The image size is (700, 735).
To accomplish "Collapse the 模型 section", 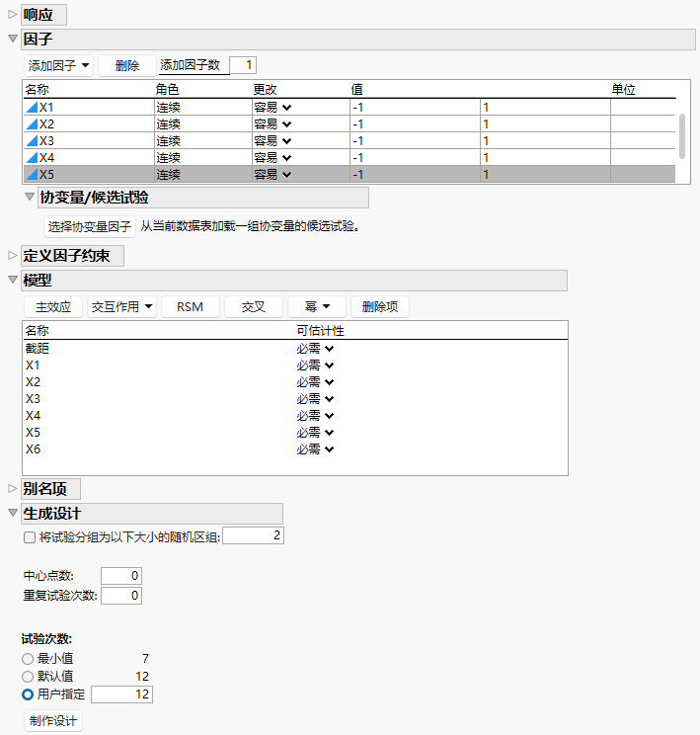I will pos(13,280).
